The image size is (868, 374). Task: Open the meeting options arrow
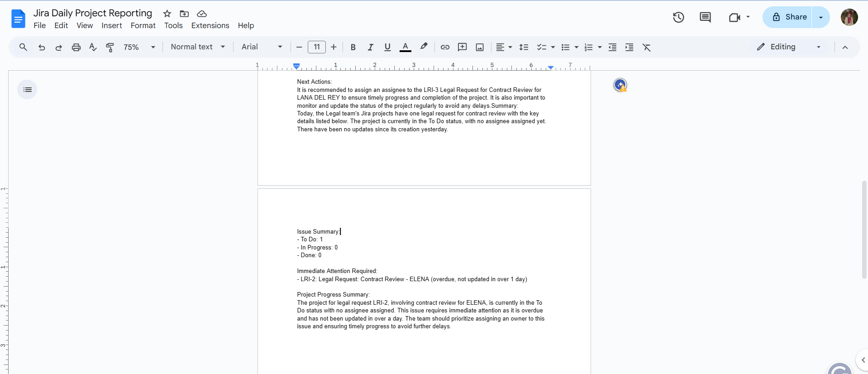coord(748,17)
